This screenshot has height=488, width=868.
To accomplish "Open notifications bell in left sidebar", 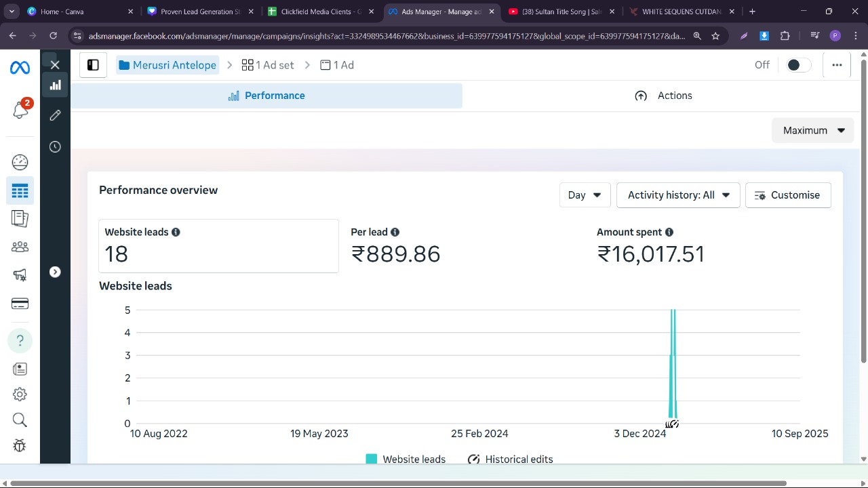I will pos(20,110).
